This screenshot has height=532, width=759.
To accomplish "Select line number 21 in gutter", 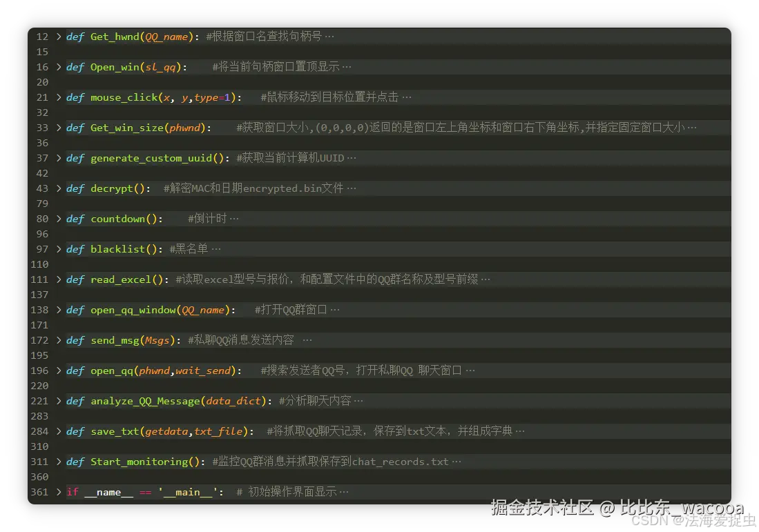I will 43,97.
